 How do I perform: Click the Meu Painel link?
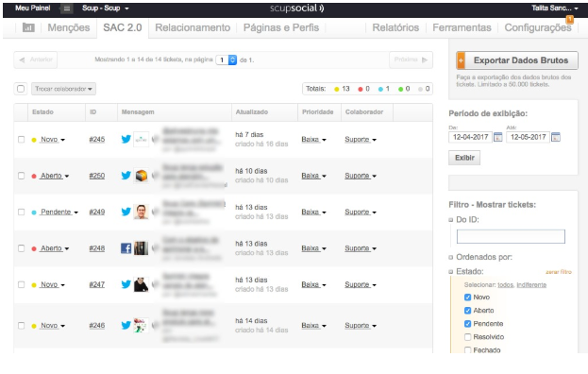(33, 8)
